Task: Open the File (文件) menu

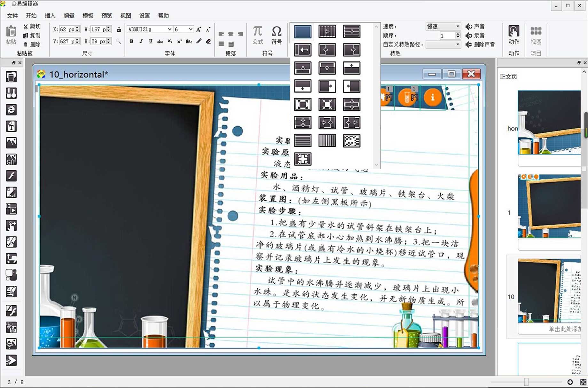Action: 12,16
